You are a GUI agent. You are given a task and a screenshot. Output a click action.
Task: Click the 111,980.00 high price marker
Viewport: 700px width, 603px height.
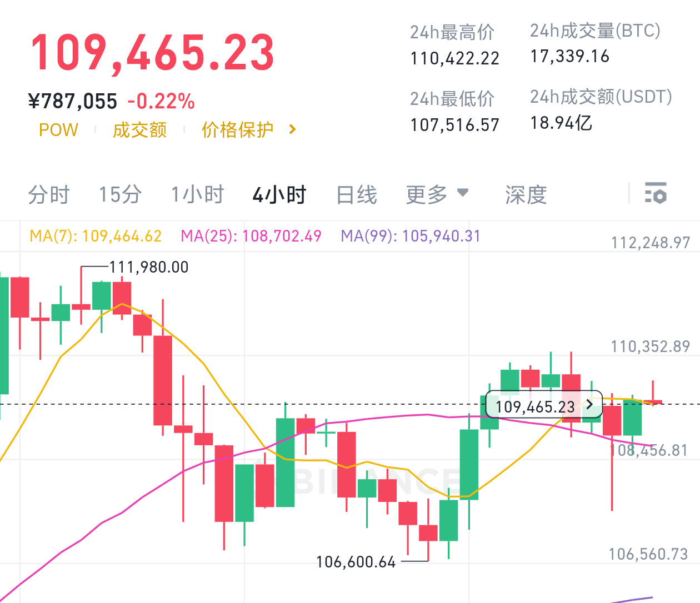[149, 267]
